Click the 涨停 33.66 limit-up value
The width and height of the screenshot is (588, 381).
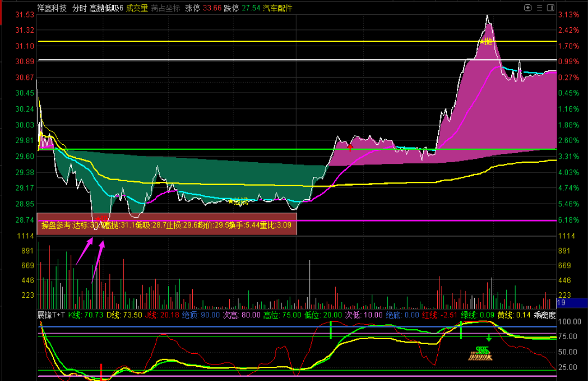click(203, 8)
